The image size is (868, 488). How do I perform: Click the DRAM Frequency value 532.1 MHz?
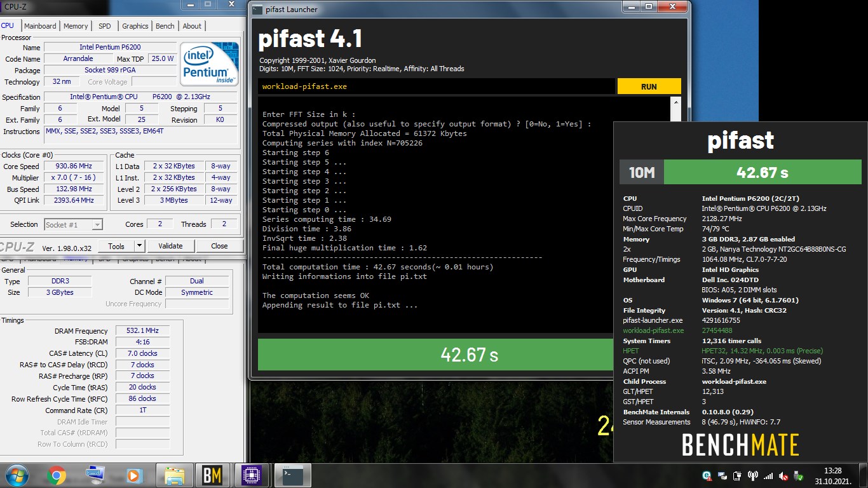click(x=142, y=330)
